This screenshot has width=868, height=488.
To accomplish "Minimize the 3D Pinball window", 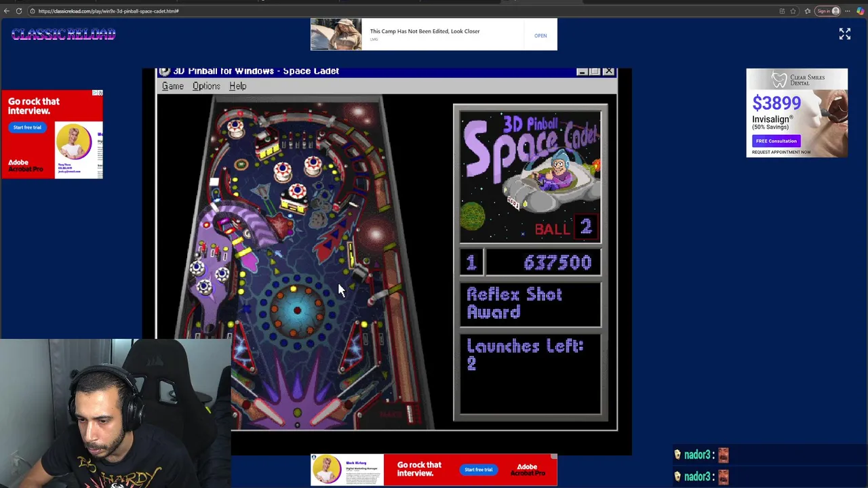I will pos(582,71).
